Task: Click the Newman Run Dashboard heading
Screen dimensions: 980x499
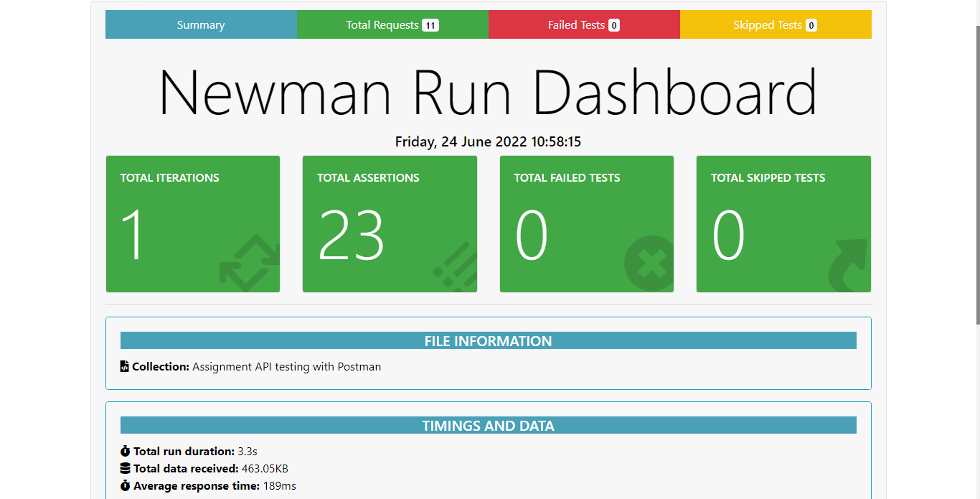Action: point(488,92)
